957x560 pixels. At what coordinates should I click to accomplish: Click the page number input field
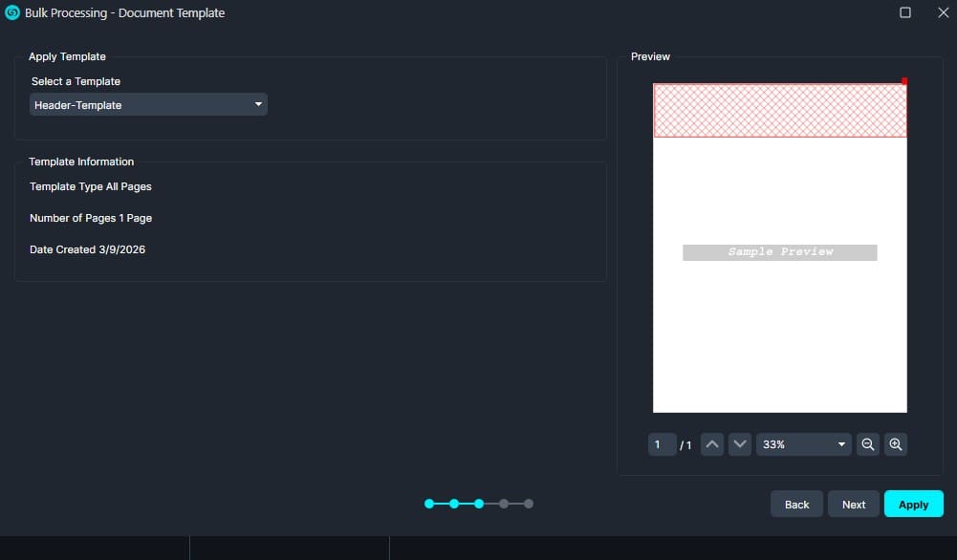[x=662, y=444]
